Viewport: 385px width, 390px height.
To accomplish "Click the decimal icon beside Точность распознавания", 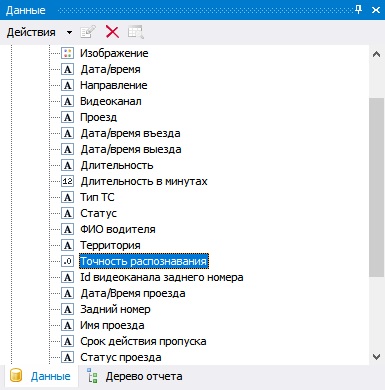I will point(67,261).
